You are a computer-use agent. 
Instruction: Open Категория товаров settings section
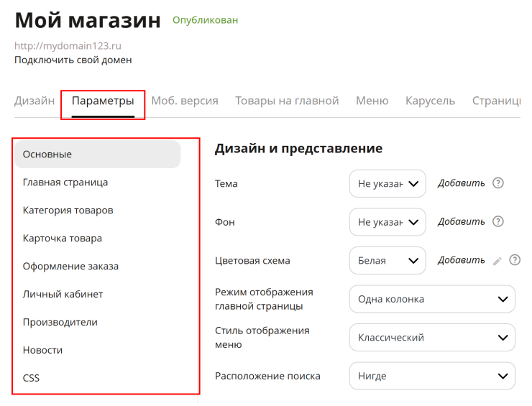coord(68,211)
